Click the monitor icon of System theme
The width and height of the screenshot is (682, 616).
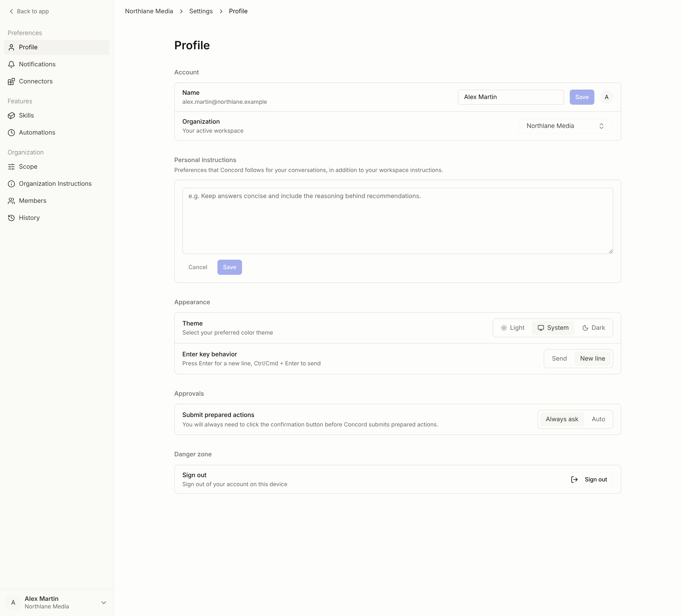pyautogui.click(x=541, y=328)
